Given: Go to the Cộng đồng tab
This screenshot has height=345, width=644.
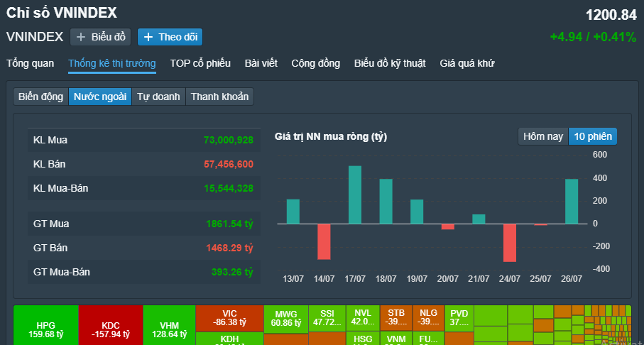Looking at the screenshot, I should tap(316, 64).
